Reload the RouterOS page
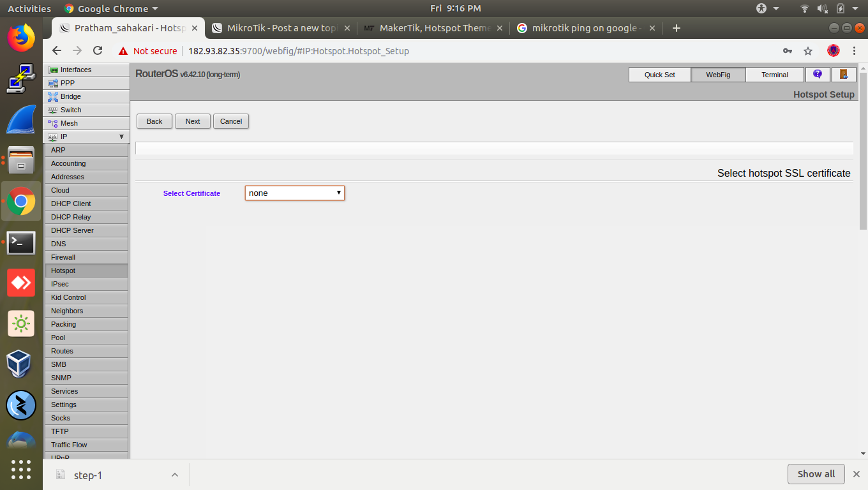Image resolution: width=868 pixels, height=490 pixels. (98, 51)
